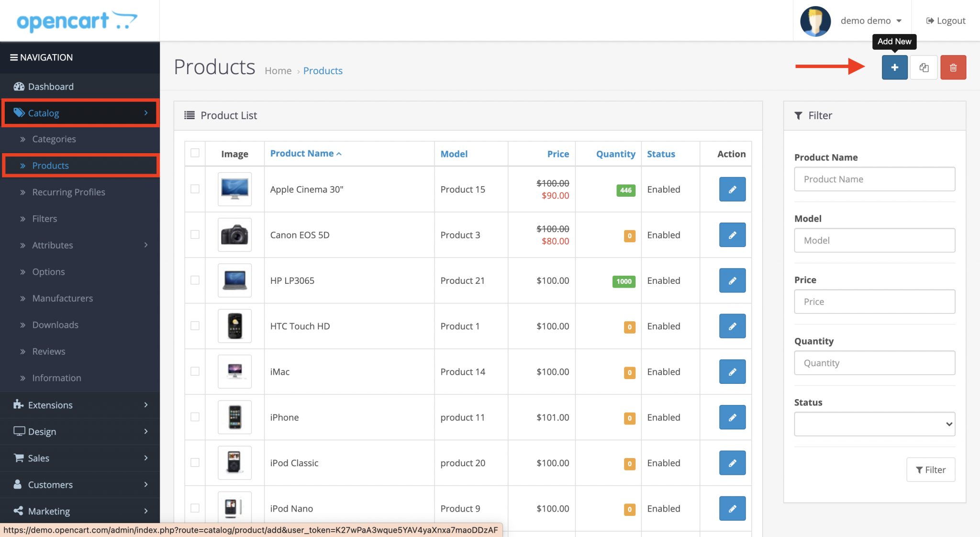Click the red Delete products icon
The image size is (980, 537).
pyautogui.click(x=953, y=67)
